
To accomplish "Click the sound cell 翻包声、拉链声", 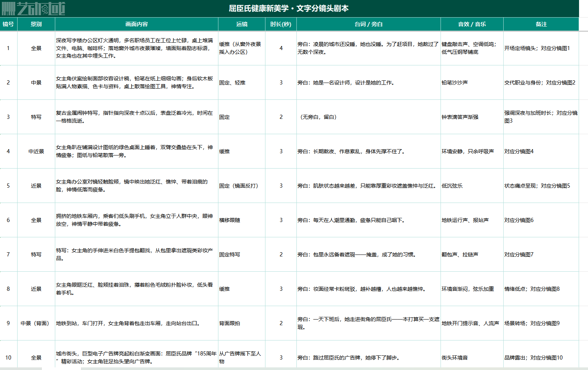I will (472, 255).
